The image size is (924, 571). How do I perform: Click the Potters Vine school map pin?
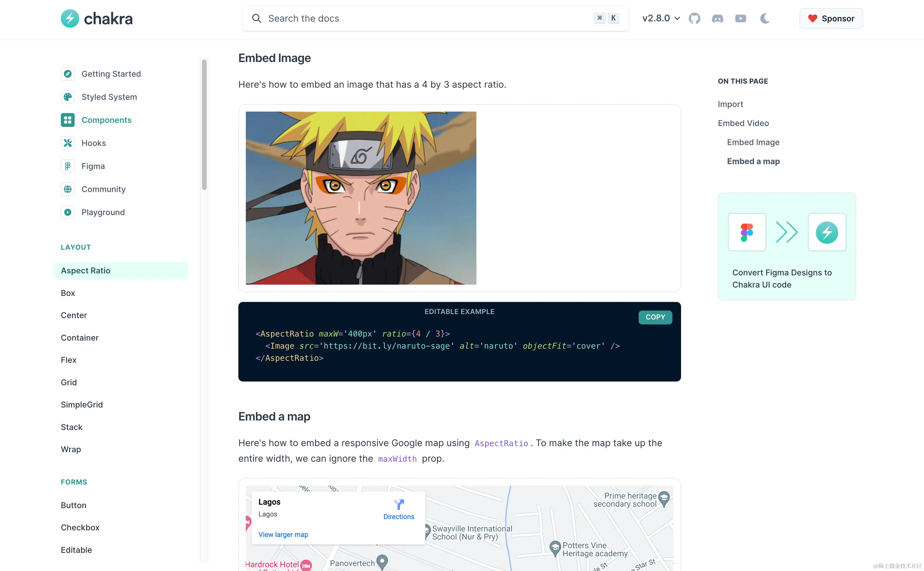(555, 548)
